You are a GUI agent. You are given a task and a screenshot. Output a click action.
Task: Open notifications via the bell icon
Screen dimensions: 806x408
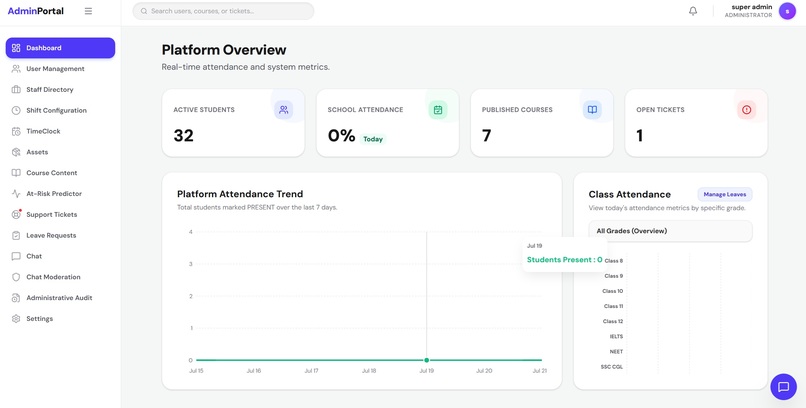pyautogui.click(x=693, y=11)
